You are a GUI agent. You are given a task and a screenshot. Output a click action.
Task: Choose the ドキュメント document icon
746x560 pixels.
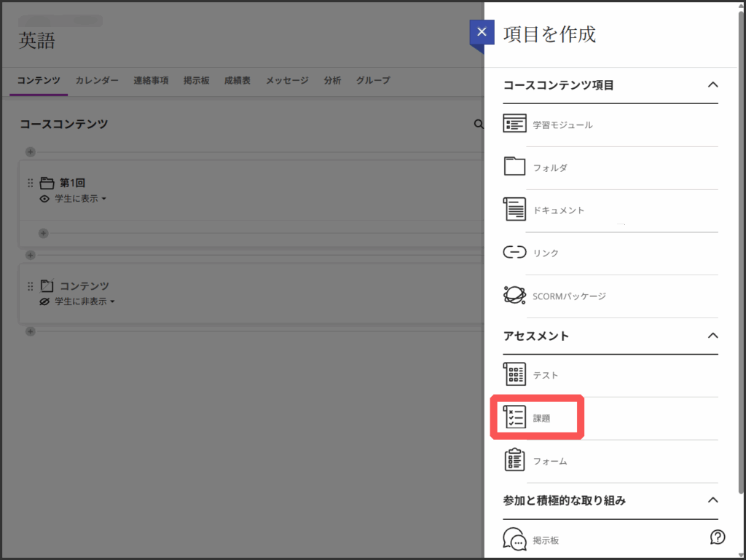point(514,210)
